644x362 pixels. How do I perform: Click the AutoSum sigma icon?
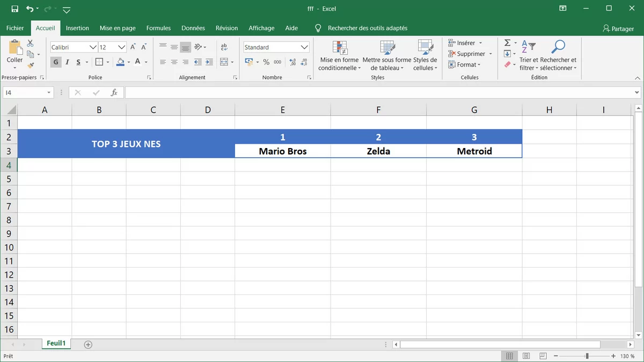[x=507, y=43]
